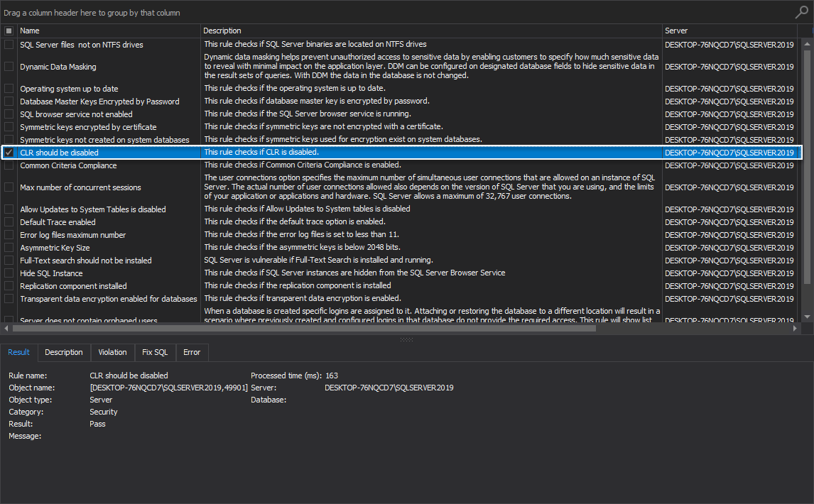Click the horizontal scrollbar left arrow
This screenshot has height=504, width=814.
(x=6, y=328)
